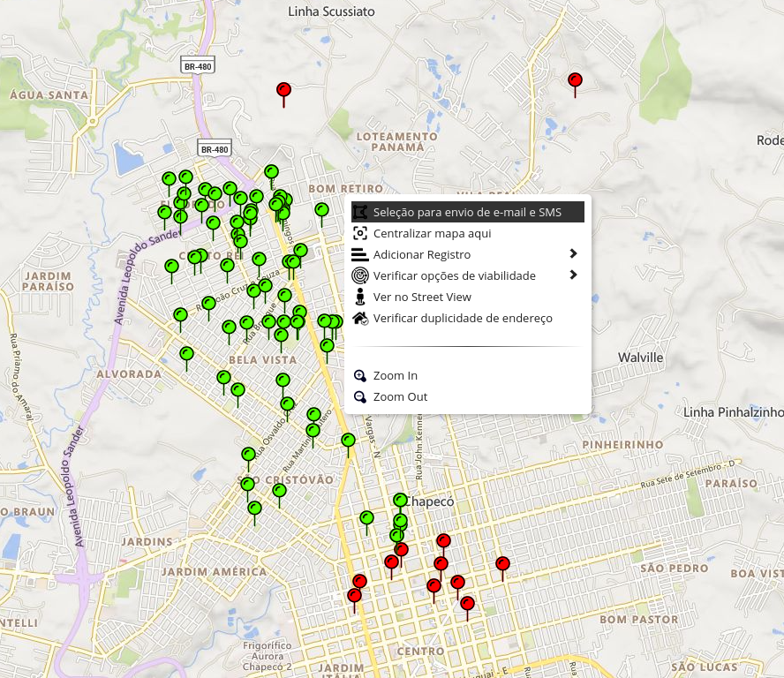
Task: Expand the Verificar opções de viabilidade submenu
Action: (574, 275)
